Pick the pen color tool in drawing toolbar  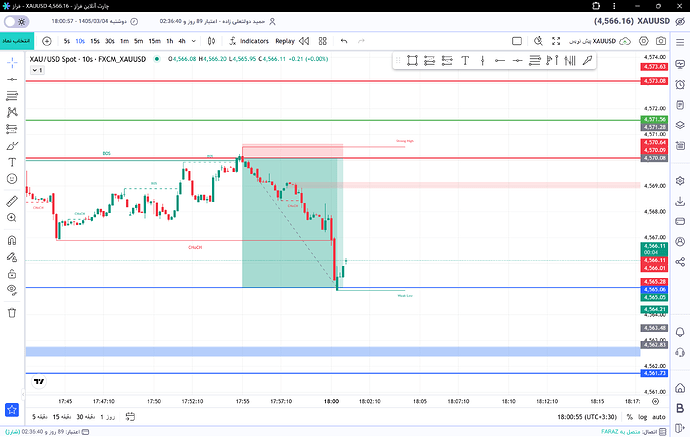tap(587, 60)
